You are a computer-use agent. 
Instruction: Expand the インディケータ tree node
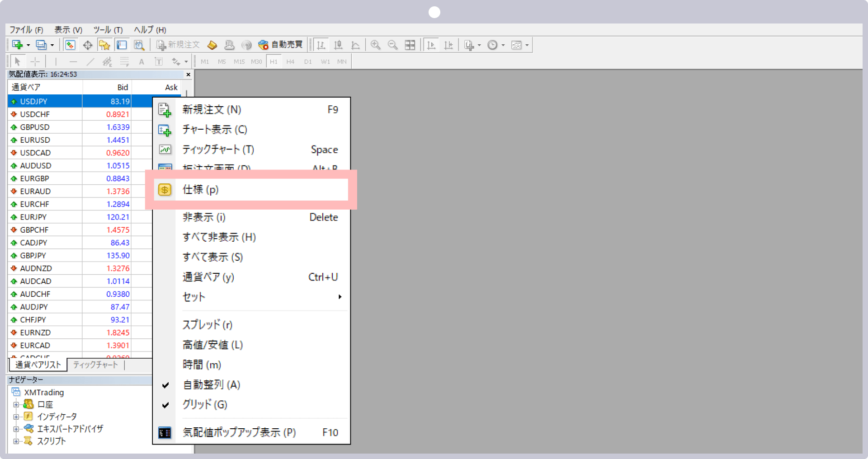click(16, 417)
